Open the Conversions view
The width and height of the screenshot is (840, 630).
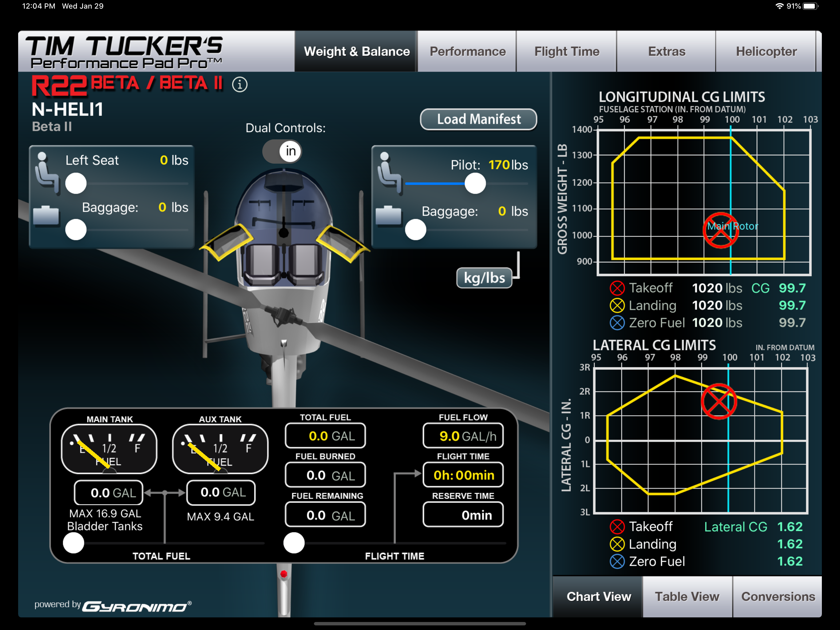tap(778, 596)
